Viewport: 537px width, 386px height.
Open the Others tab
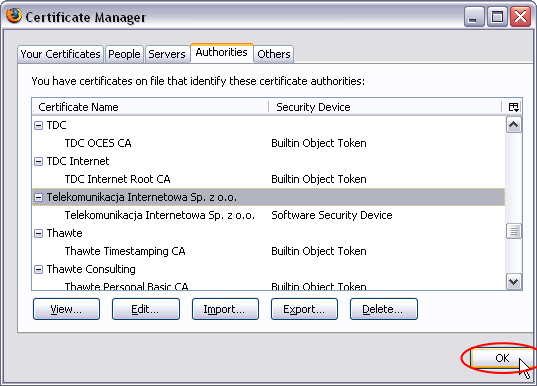point(274,54)
